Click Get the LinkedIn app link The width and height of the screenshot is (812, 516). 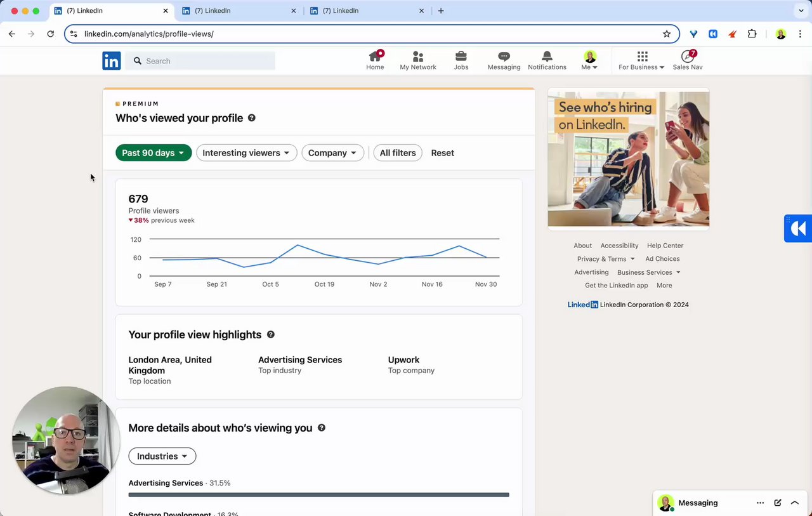click(617, 286)
